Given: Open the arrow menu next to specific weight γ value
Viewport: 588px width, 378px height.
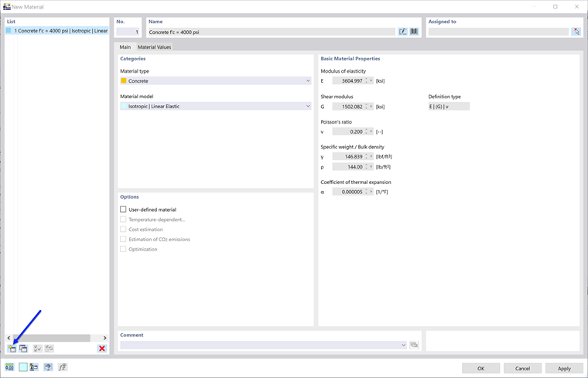Looking at the screenshot, I should tap(371, 157).
